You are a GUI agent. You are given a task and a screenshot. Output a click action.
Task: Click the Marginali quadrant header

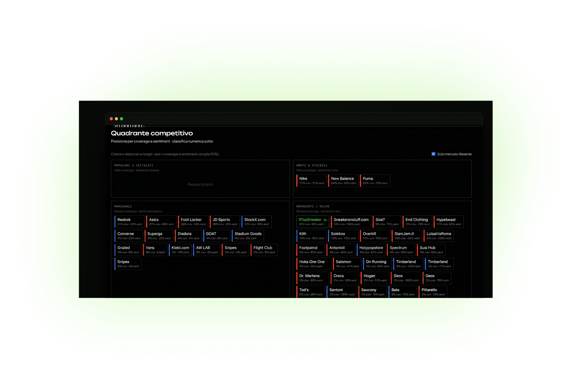pyautogui.click(x=123, y=207)
